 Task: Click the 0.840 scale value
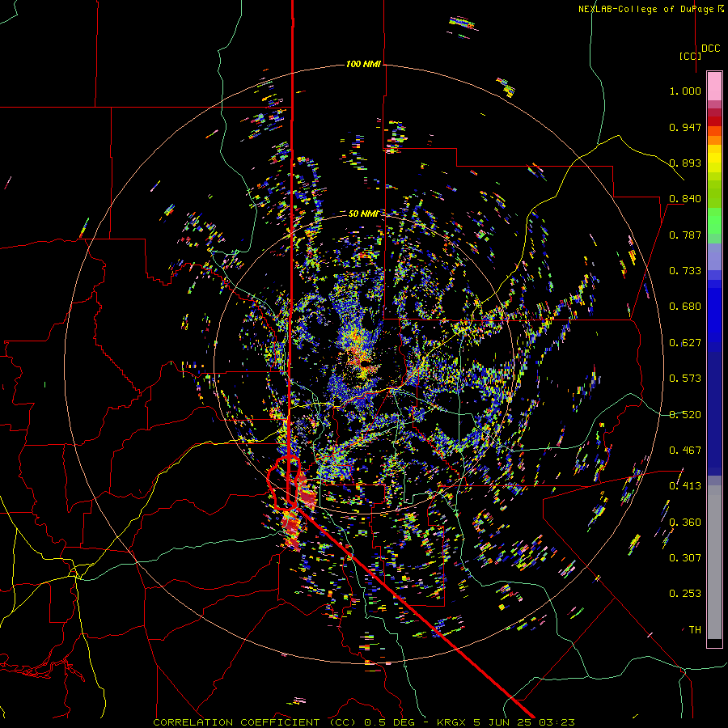[685, 199]
